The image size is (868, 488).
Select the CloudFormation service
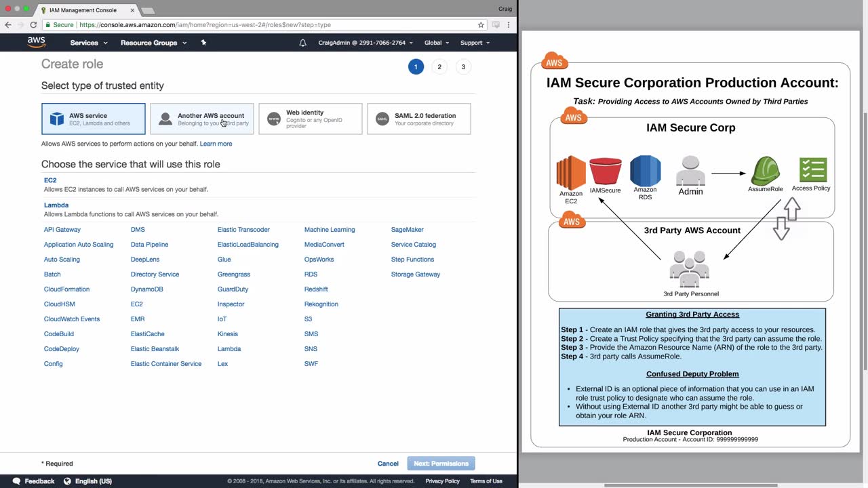(x=66, y=289)
